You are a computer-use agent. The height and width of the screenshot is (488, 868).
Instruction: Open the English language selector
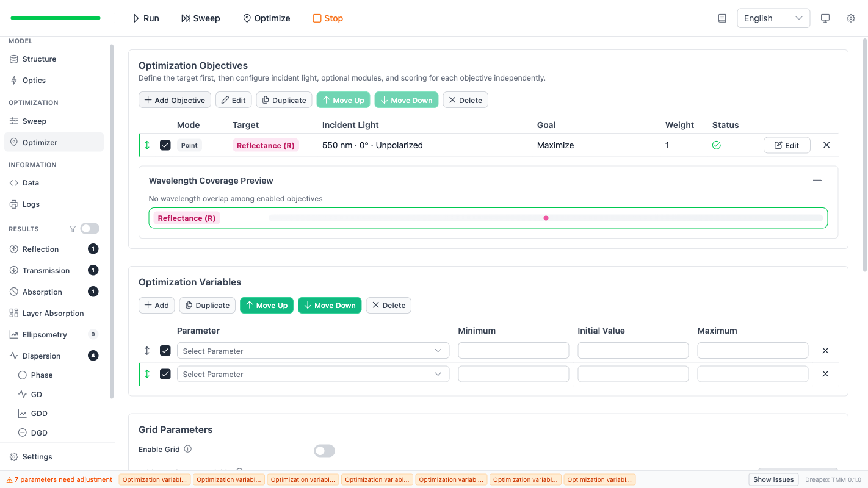[x=773, y=18]
